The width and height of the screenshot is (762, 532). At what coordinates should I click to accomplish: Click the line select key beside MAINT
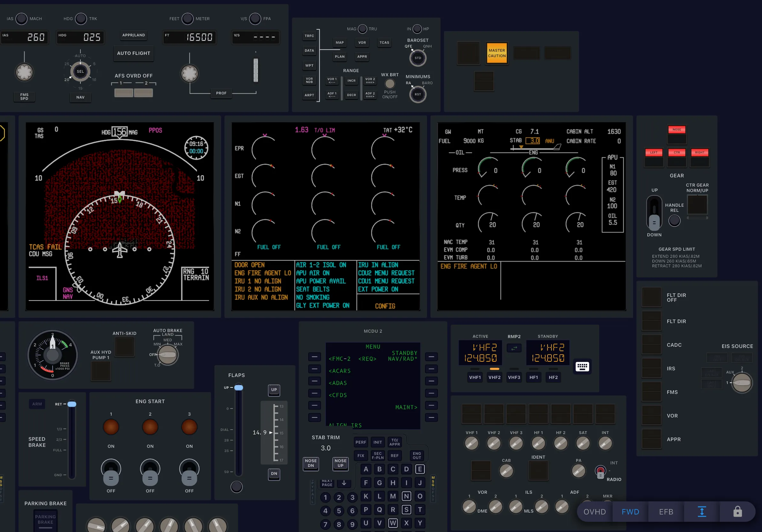click(431, 405)
